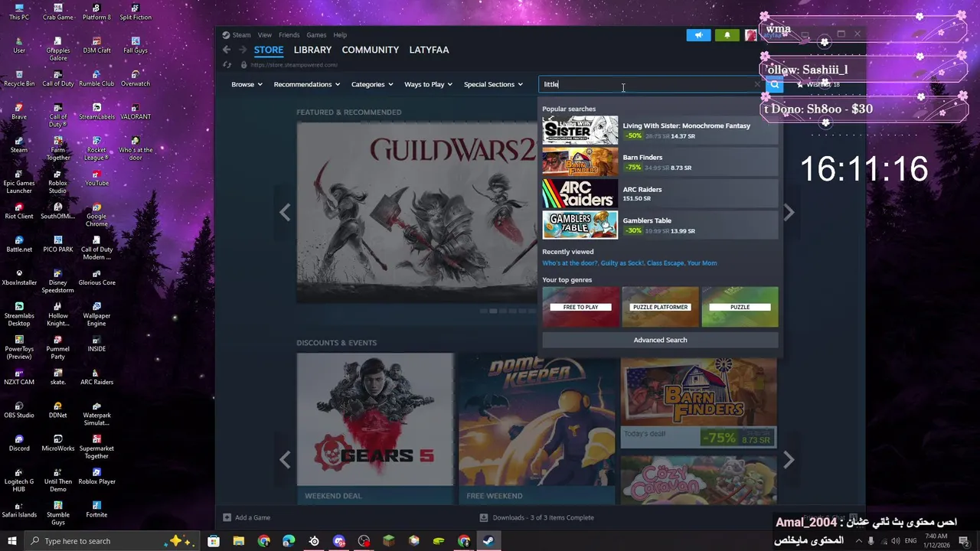Select the VALORANT desktop shortcut

pyautogui.click(x=135, y=112)
